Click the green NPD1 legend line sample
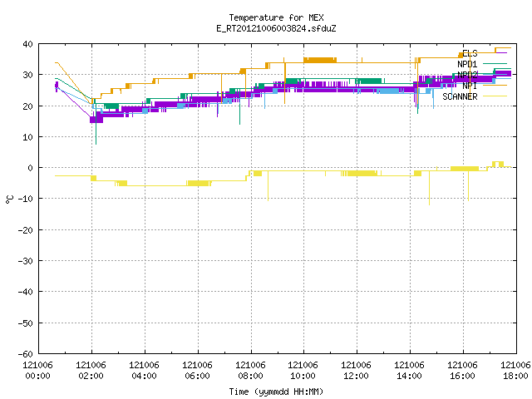 click(495, 63)
